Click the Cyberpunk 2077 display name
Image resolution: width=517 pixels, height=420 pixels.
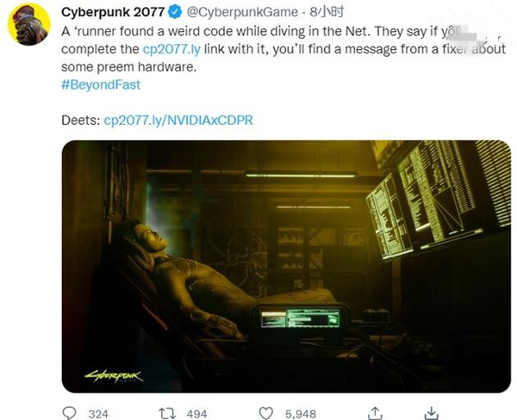113,12
